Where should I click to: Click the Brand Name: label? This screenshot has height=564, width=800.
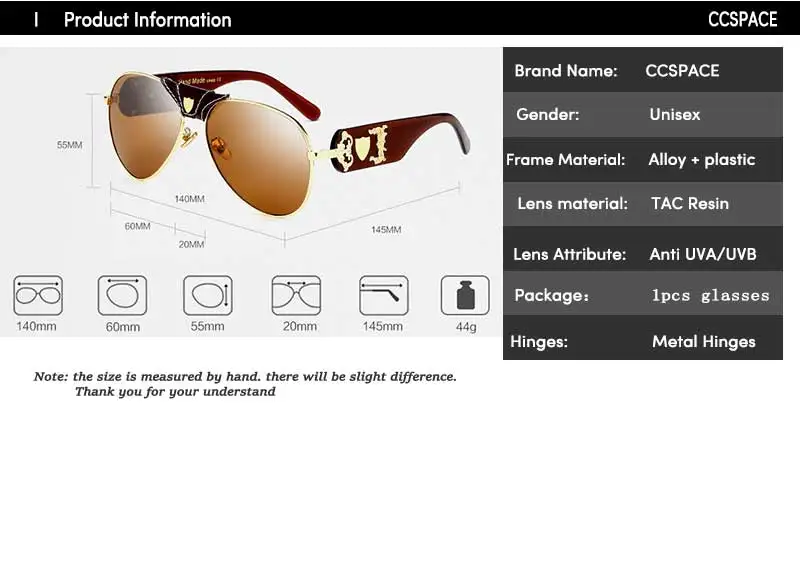coord(566,70)
